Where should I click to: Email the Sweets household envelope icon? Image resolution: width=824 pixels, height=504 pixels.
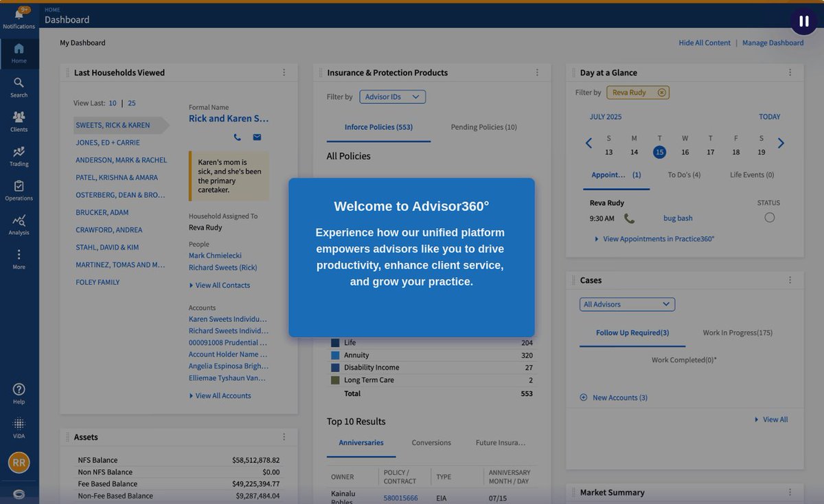[x=257, y=137]
